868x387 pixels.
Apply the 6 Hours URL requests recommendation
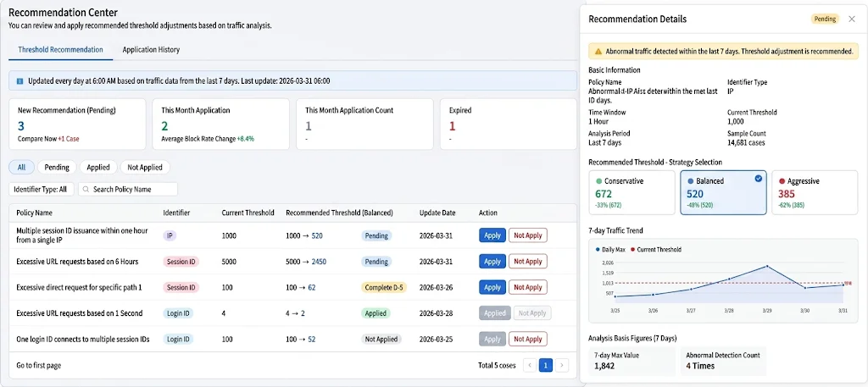pyautogui.click(x=492, y=262)
